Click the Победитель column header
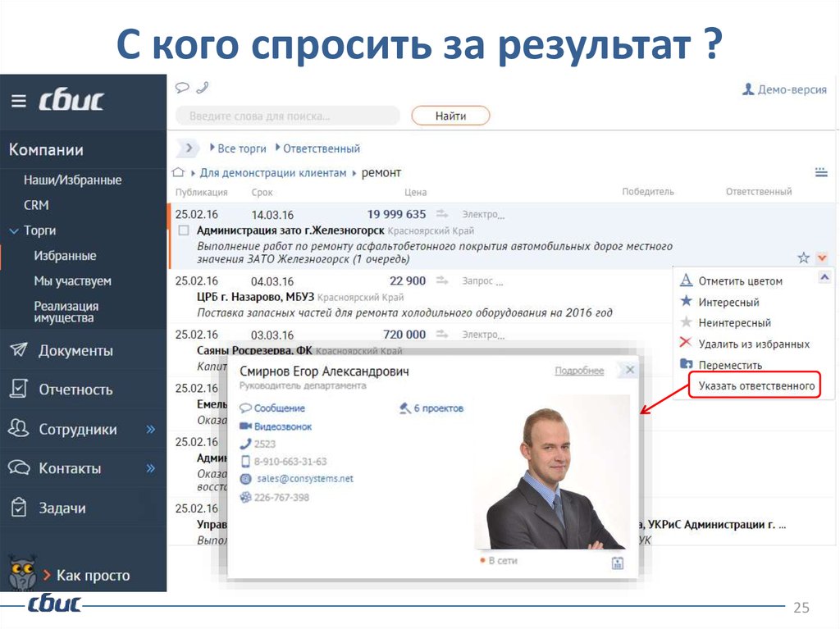 pos(648,191)
